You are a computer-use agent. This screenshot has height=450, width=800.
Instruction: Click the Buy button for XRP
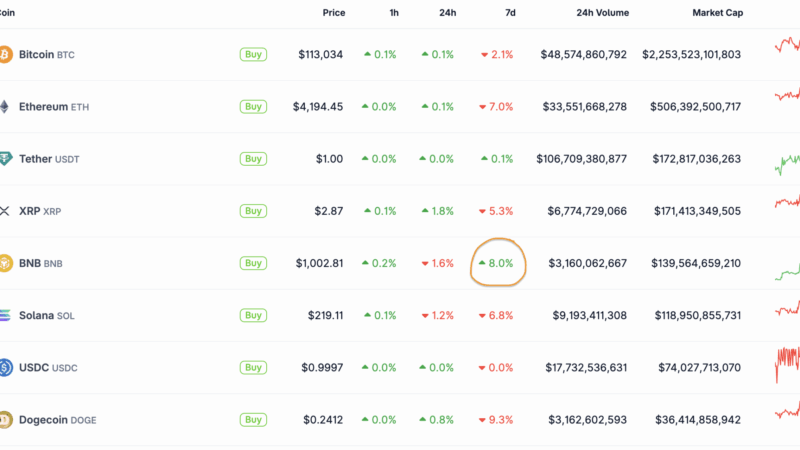click(253, 211)
